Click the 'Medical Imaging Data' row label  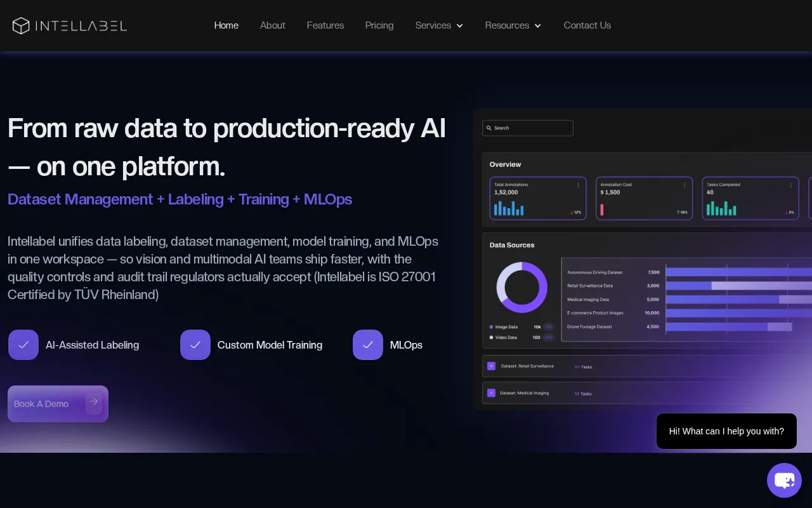click(588, 299)
